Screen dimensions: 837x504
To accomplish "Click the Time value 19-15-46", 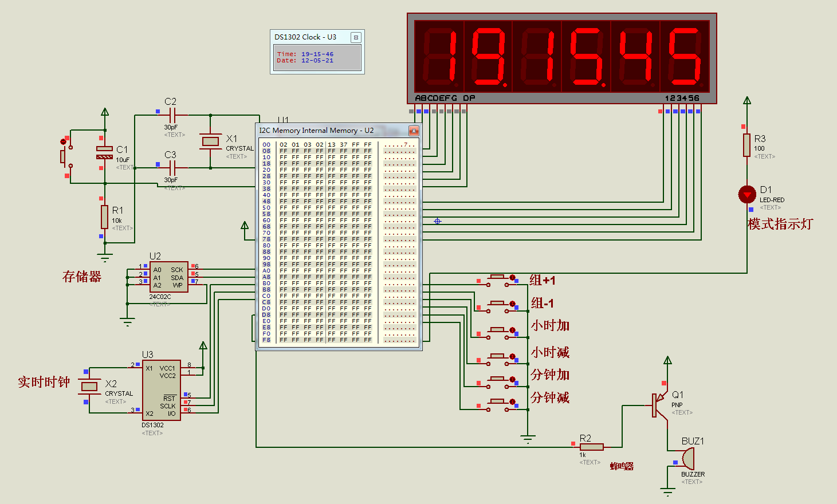I will [x=317, y=54].
